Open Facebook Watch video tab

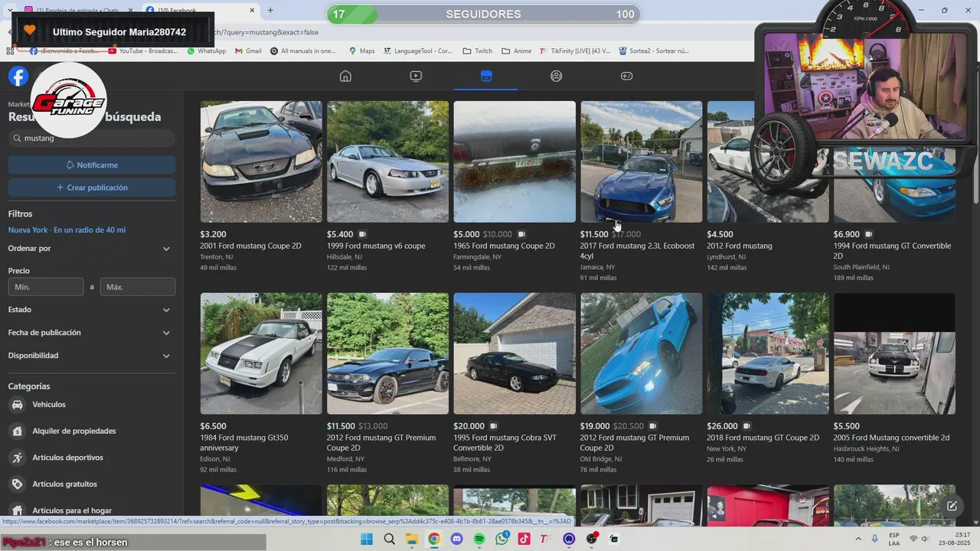[416, 76]
